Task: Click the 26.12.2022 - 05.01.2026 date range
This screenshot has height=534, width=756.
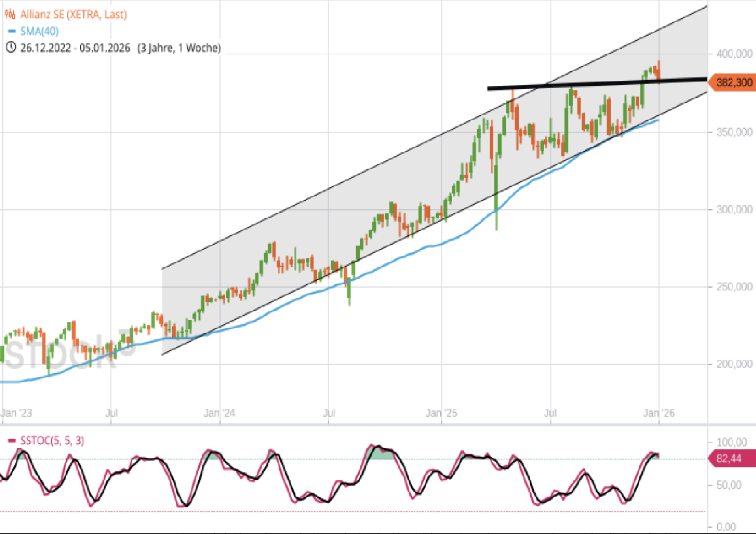Action: click(75, 48)
